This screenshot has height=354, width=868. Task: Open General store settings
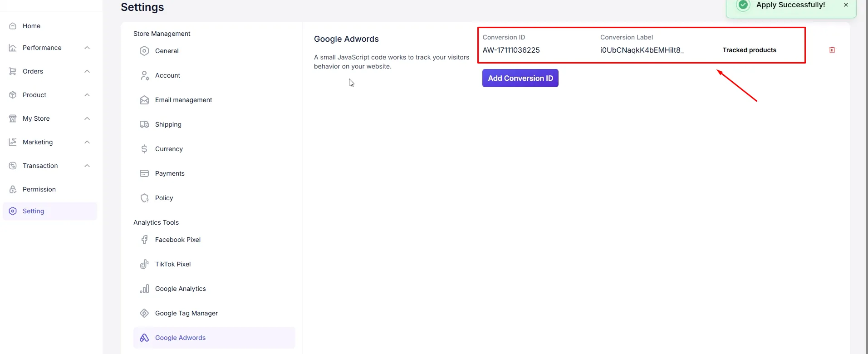167,51
